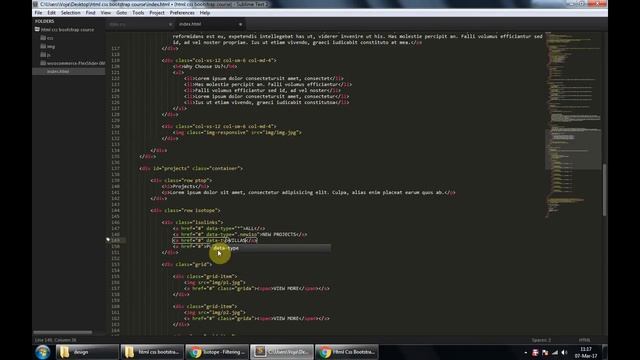The height and width of the screenshot is (360, 640).
Task: Open the File menu
Action: click(38, 13)
